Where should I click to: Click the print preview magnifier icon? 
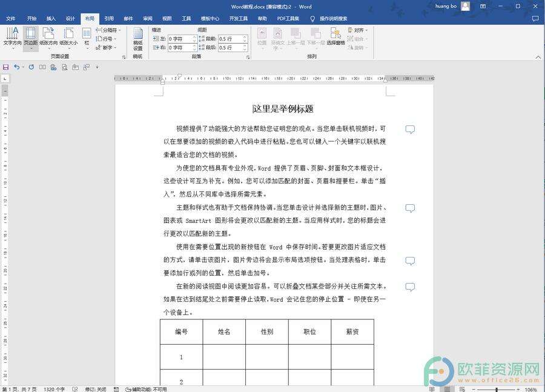pyautogui.click(x=64, y=67)
